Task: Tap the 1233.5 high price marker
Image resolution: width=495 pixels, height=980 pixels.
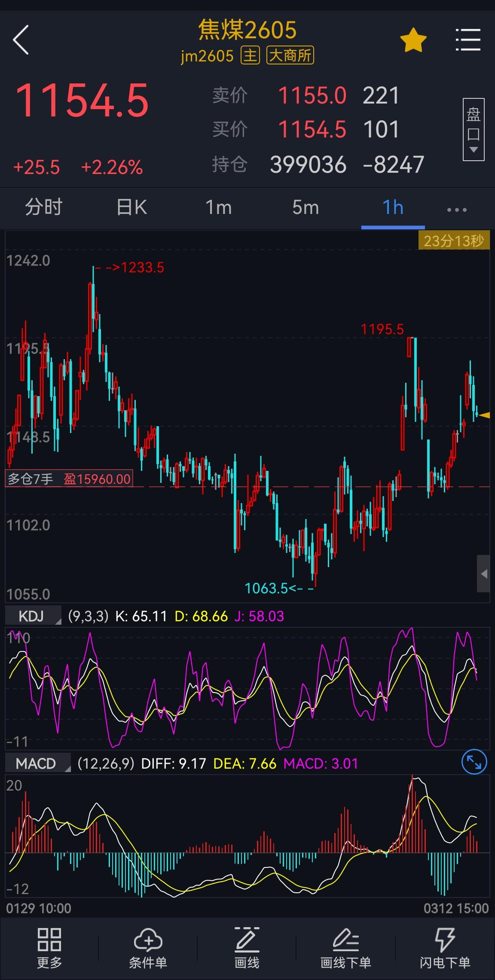Action: pos(142,268)
